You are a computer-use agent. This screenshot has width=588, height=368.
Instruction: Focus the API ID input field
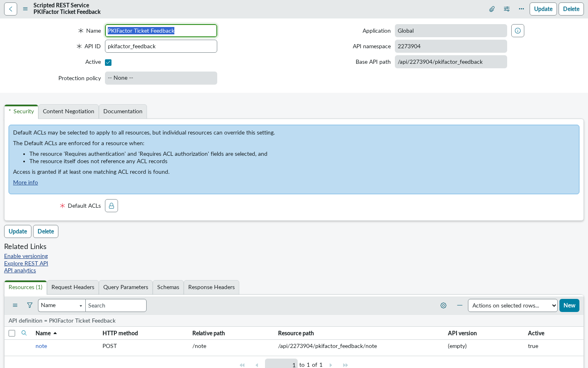click(x=161, y=46)
